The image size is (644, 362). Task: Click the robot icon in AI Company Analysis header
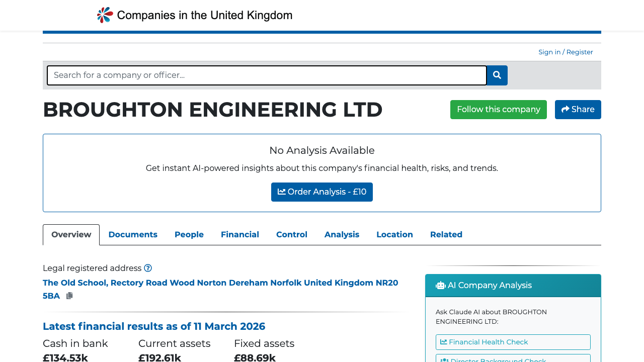click(x=440, y=285)
